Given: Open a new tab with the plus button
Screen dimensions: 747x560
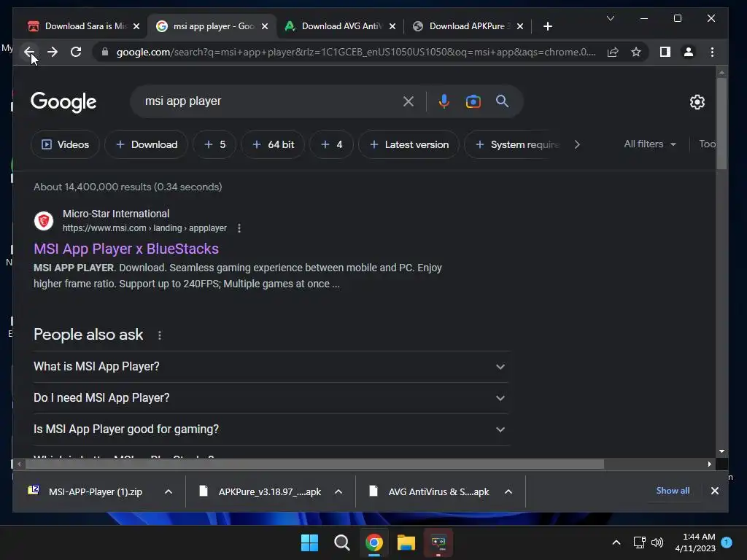Looking at the screenshot, I should click(x=548, y=26).
